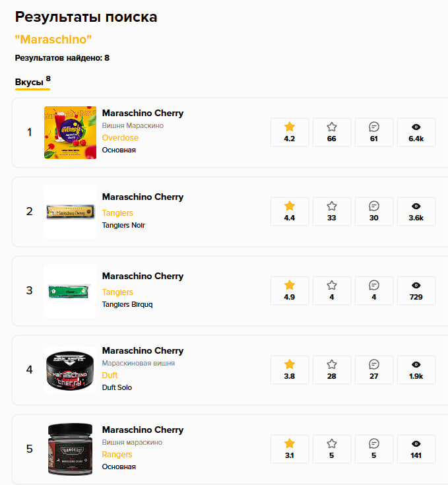Viewport: 448px width, 485px height.
Task: Open Maraschino Cherry title in Tangiers Birquq row
Action: pos(143,276)
